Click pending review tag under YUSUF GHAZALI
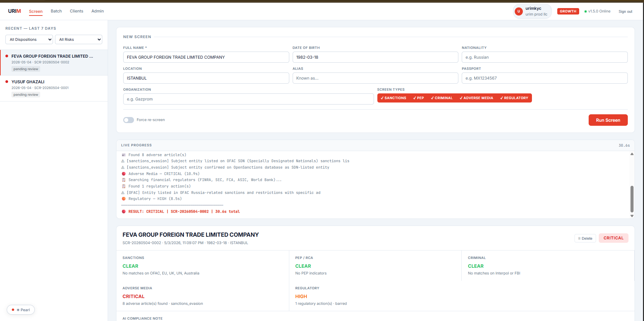 [x=26, y=95]
